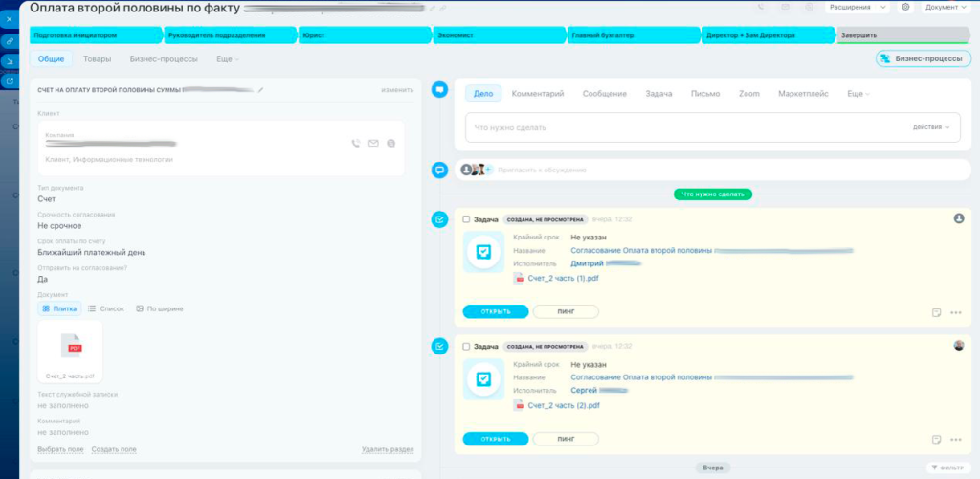Tick the checkbox on Сергей's task
This screenshot has height=479, width=980.
point(466,346)
